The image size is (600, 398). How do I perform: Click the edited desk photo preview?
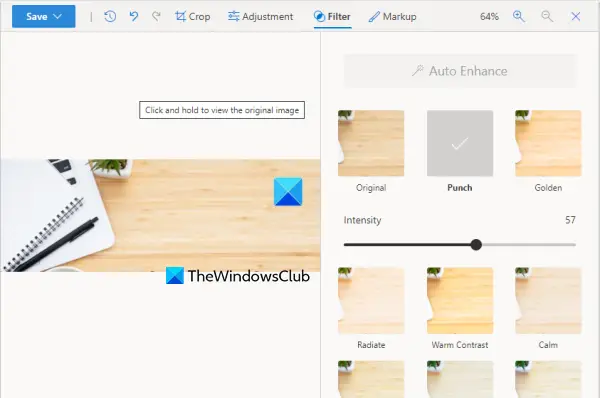tap(160, 215)
